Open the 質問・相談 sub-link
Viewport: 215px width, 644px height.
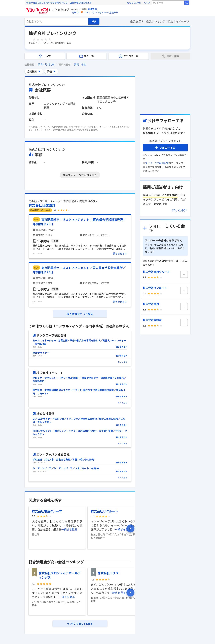tap(80, 65)
